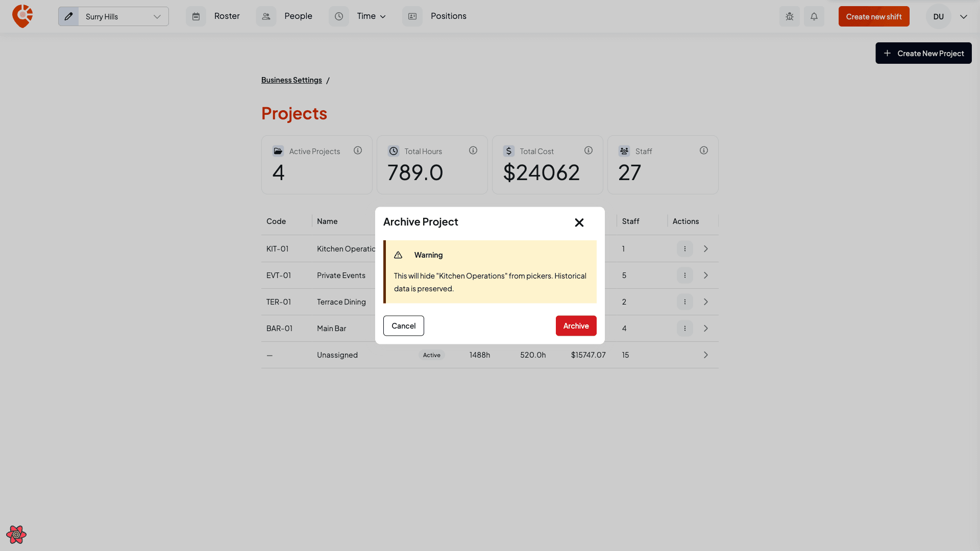
Task: Click the Staff group icon
Action: (624, 151)
